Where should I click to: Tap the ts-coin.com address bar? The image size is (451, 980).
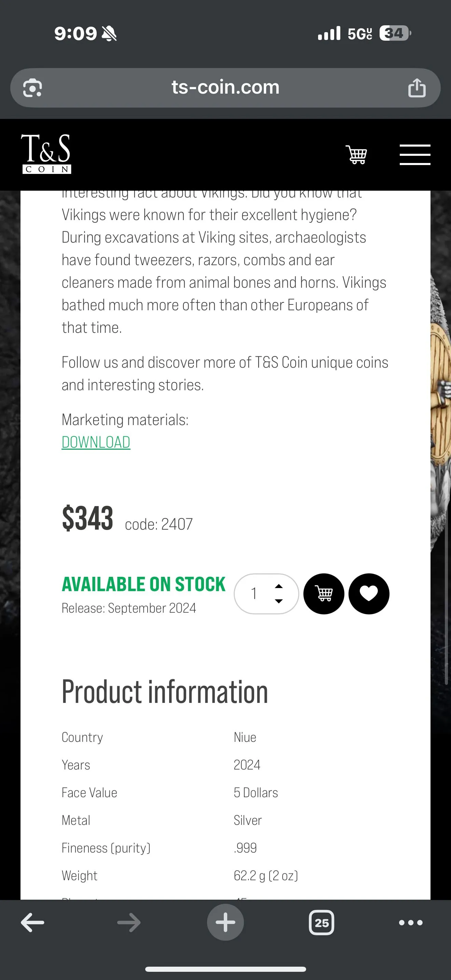[225, 87]
